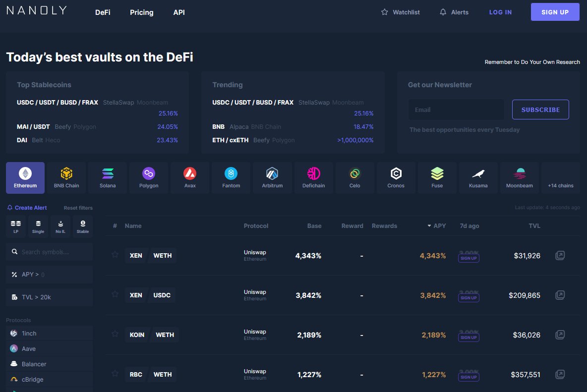This screenshot has width=587, height=392.
Task: Star the XEN / USDC vault
Action: point(115,294)
